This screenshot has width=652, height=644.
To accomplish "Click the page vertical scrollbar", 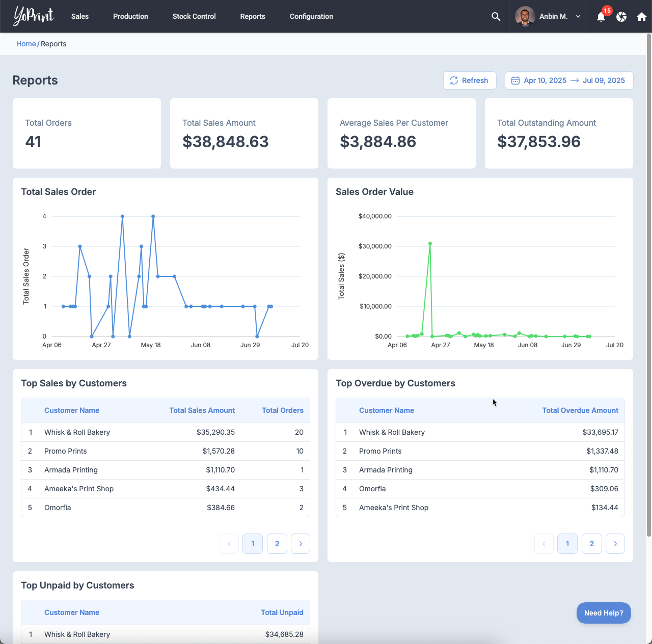I will 648,285.
